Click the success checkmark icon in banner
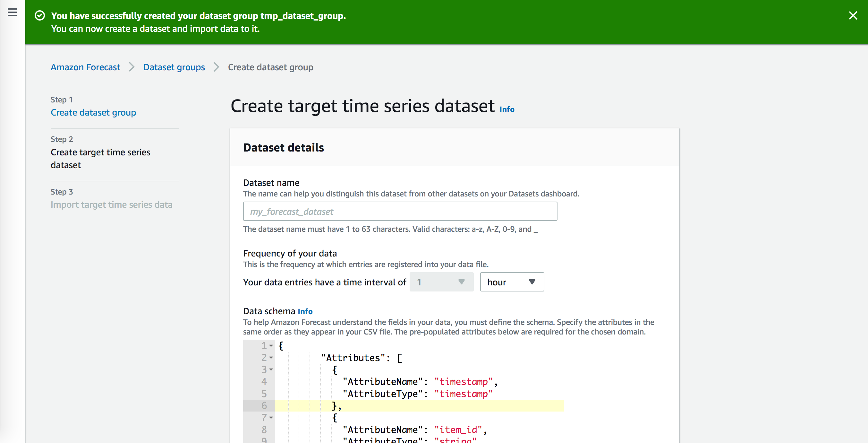The image size is (868, 443). (40, 15)
